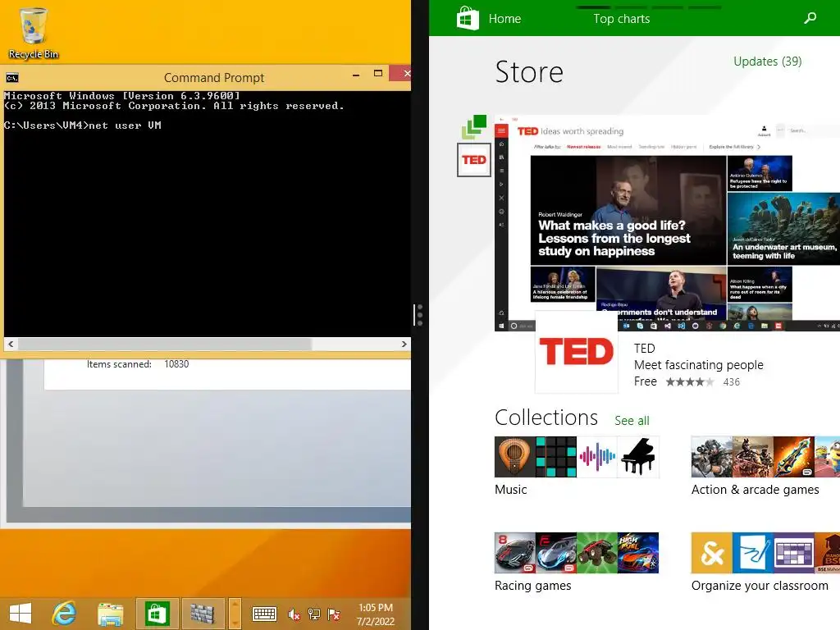Click the orange ampersand app icon
840x630 pixels.
pos(711,553)
